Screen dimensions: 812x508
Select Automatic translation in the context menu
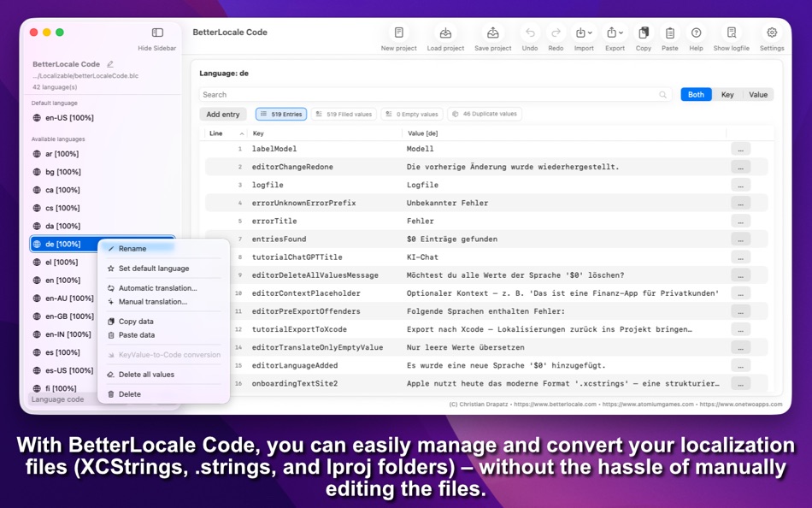[160, 288]
